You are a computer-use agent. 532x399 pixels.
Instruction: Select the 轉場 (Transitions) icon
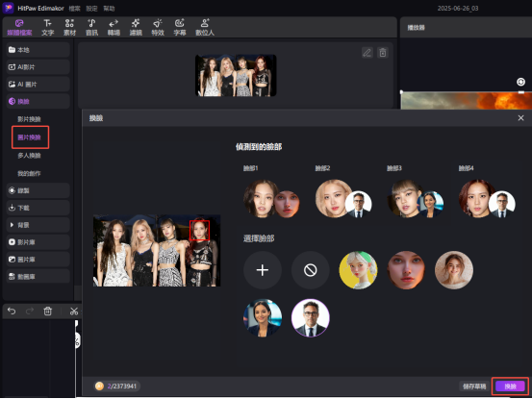point(114,28)
